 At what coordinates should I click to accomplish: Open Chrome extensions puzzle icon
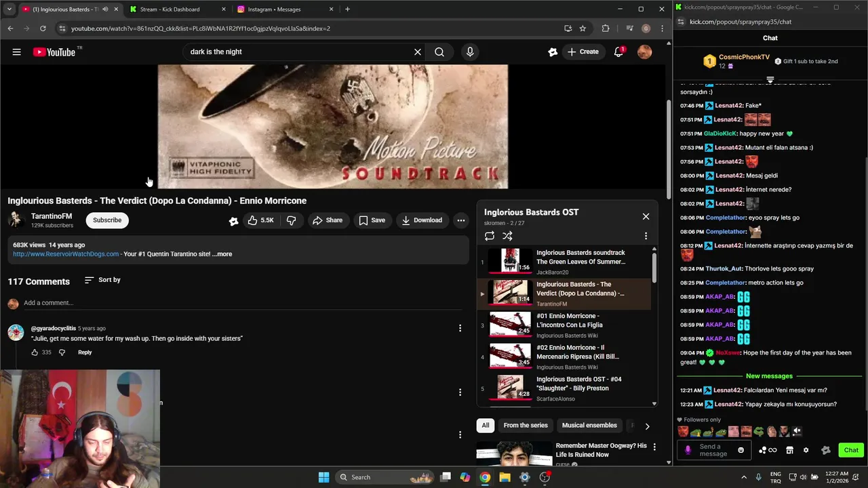click(x=606, y=28)
